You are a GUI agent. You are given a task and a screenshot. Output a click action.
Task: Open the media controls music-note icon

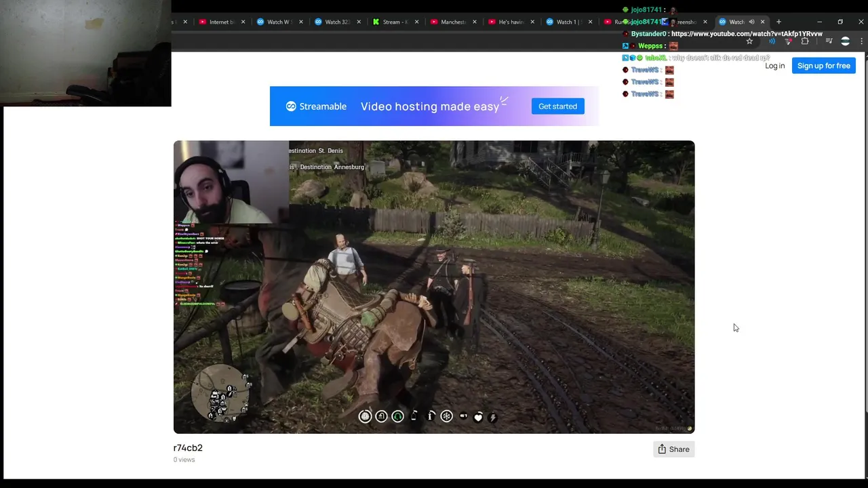pyautogui.click(x=829, y=41)
